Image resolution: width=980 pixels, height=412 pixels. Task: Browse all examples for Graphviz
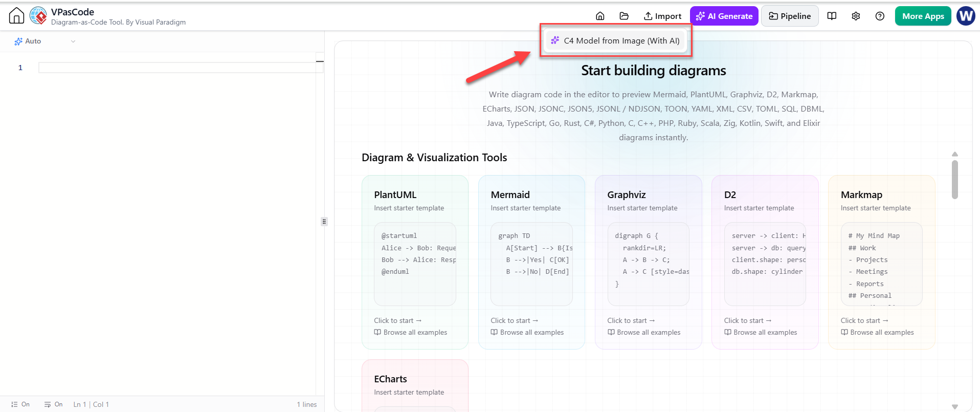click(x=643, y=332)
